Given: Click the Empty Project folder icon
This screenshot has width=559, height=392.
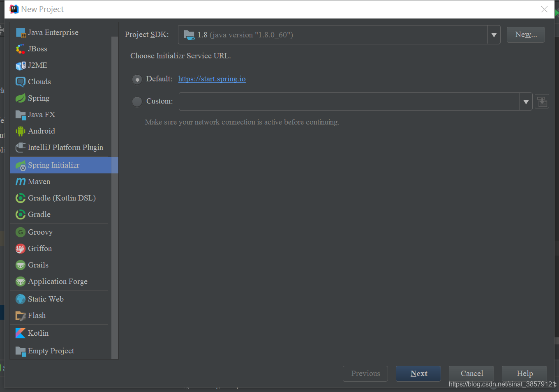Looking at the screenshot, I should click(x=21, y=351).
